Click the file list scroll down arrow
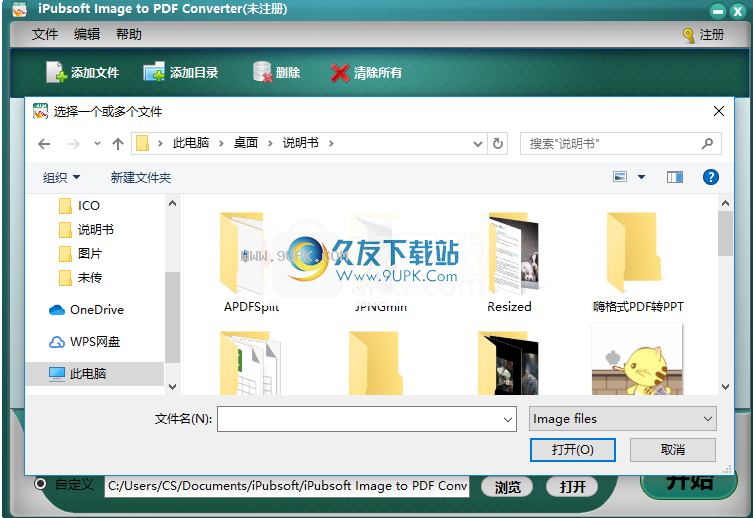The width and height of the screenshot is (753, 518). [x=725, y=386]
